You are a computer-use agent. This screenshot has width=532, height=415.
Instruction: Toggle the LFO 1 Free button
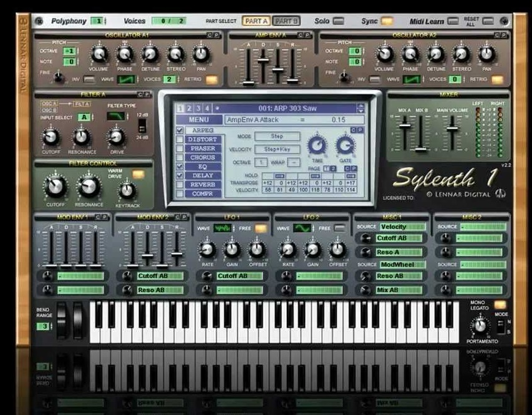[x=261, y=228]
